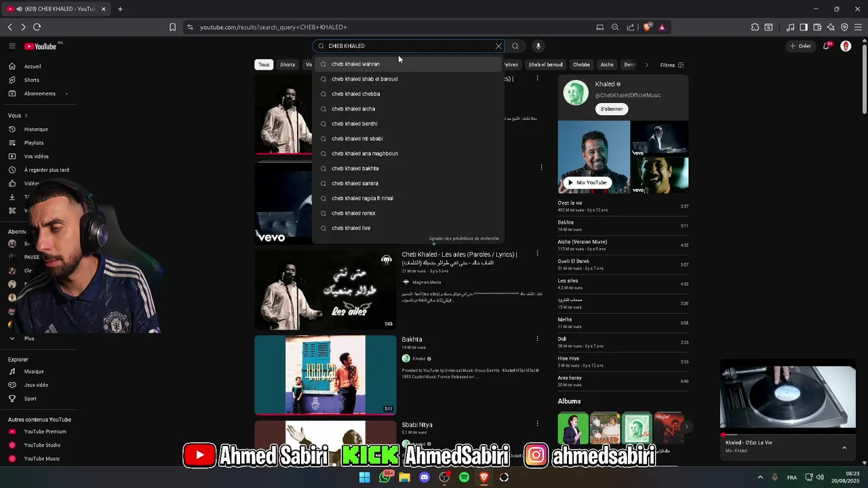
Task: Click in the CHEB KHALED search field
Action: point(409,46)
